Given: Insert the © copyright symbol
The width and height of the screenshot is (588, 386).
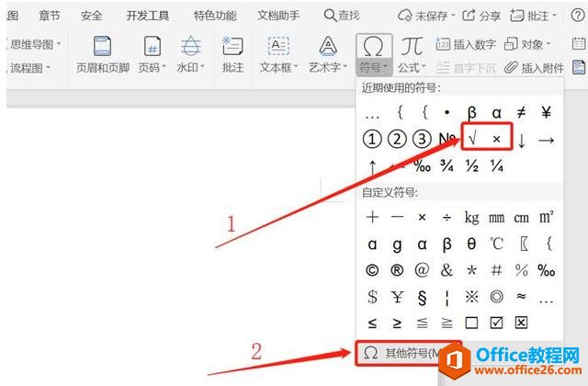Looking at the screenshot, I should pyautogui.click(x=372, y=270).
